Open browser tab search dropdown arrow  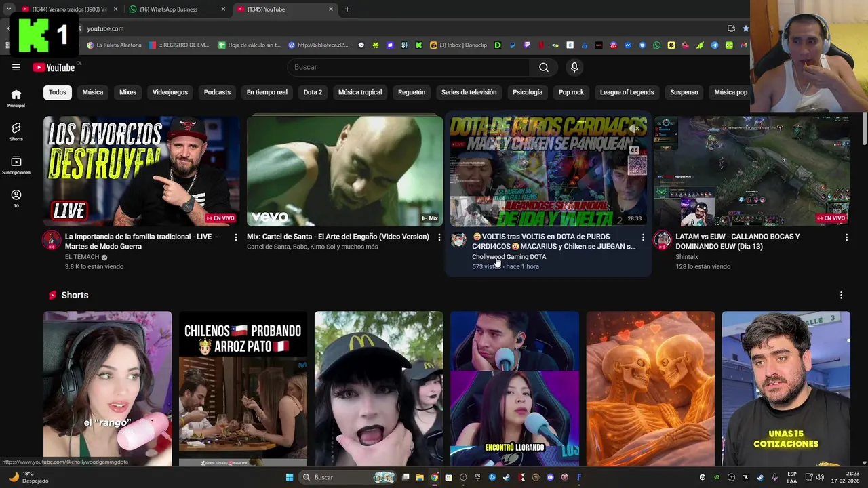pyautogui.click(x=8, y=9)
